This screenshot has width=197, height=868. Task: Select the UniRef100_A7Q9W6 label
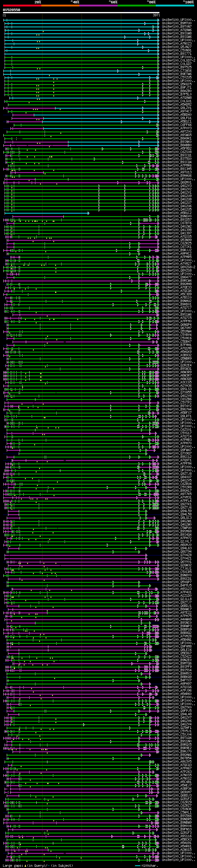coord(177,30)
